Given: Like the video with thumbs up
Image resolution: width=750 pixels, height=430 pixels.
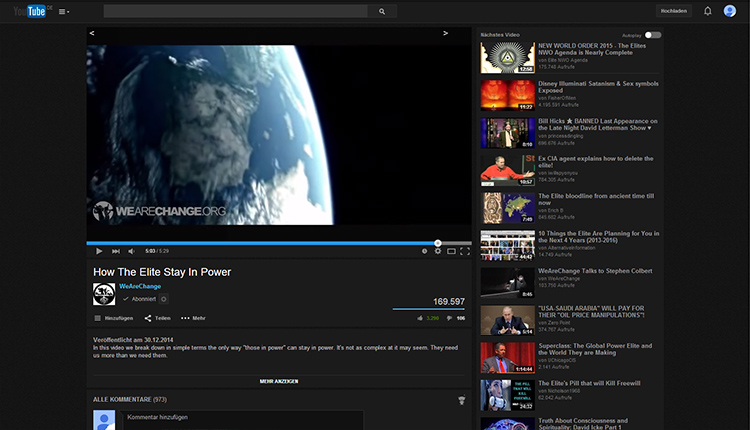Looking at the screenshot, I should pyautogui.click(x=420, y=318).
